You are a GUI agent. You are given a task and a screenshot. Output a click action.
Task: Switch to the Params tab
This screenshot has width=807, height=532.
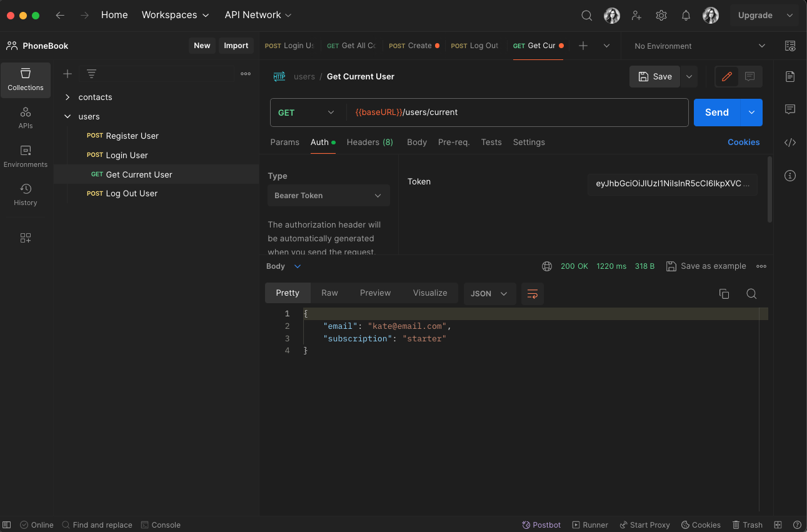(x=284, y=143)
